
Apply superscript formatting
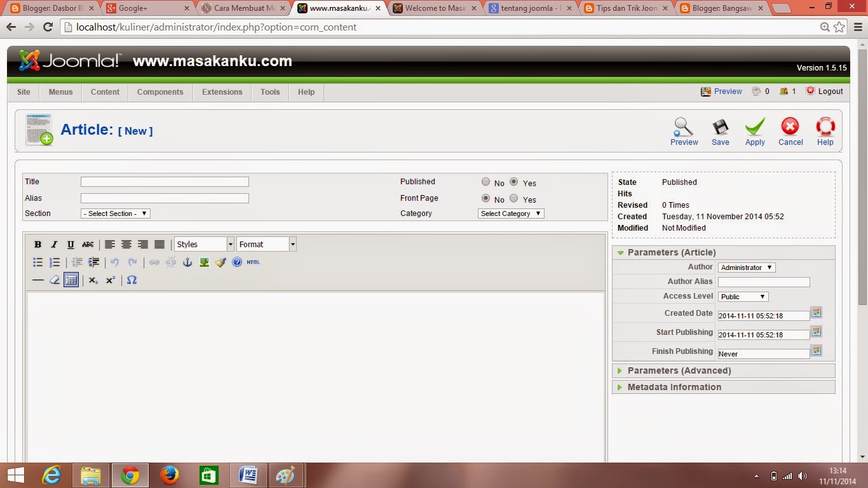tap(110, 280)
